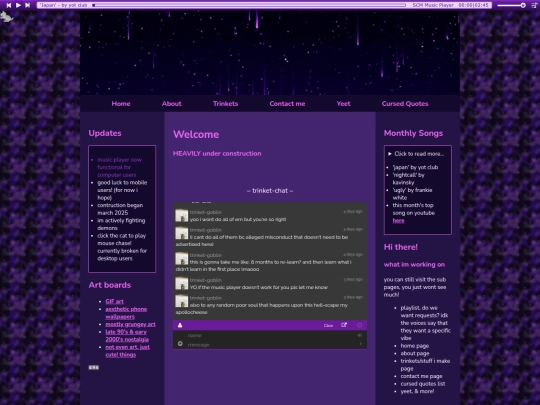Focus the chat message input field
The height and width of the screenshot is (405, 540).
tap(272, 344)
